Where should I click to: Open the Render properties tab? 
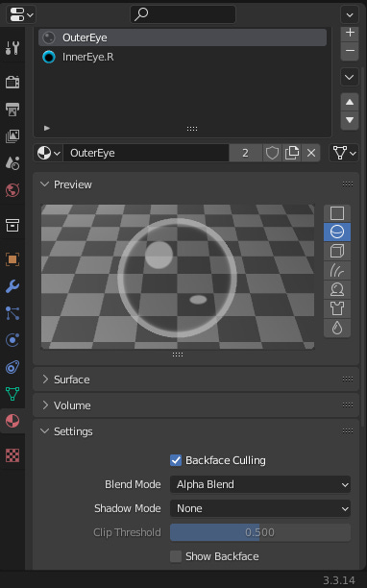tap(12, 82)
